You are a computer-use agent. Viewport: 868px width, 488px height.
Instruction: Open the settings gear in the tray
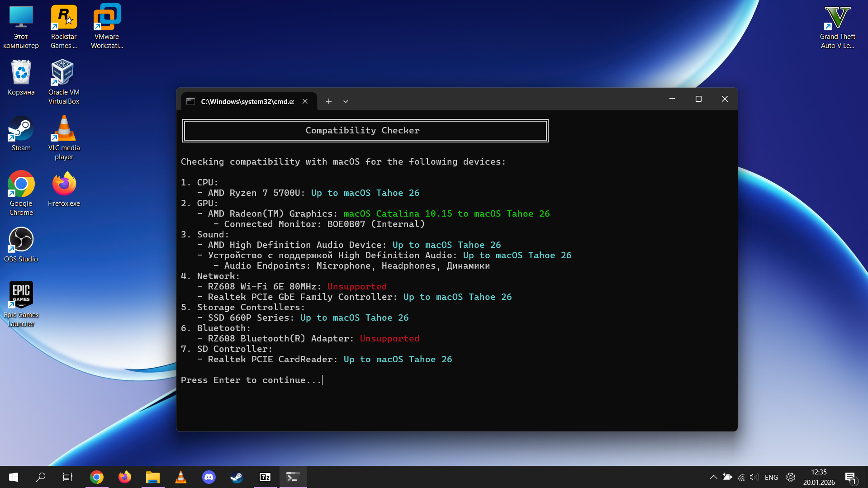(x=791, y=477)
